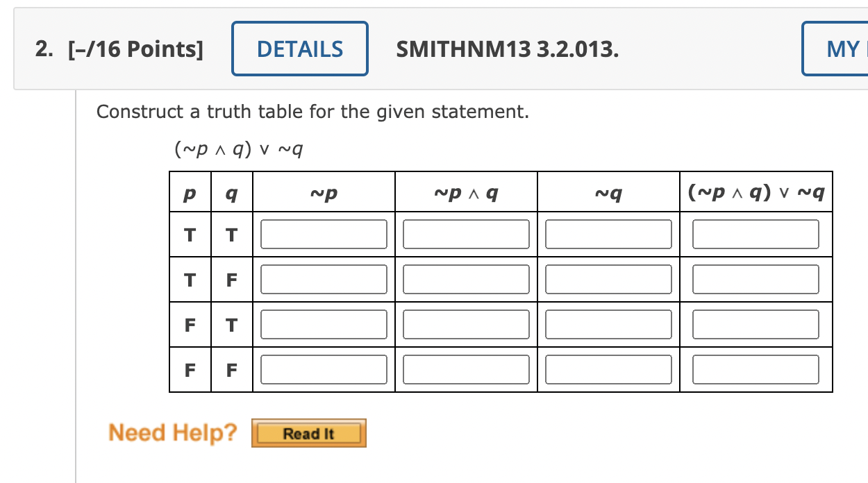Click the final column box in row T F
The width and height of the screenshot is (868, 483).
(x=754, y=279)
